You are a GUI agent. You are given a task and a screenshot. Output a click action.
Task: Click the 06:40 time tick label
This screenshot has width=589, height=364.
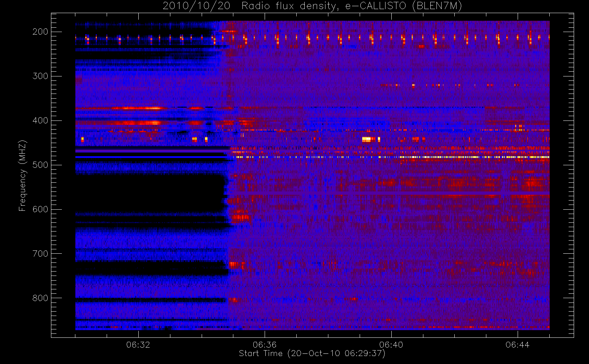point(391,345)
